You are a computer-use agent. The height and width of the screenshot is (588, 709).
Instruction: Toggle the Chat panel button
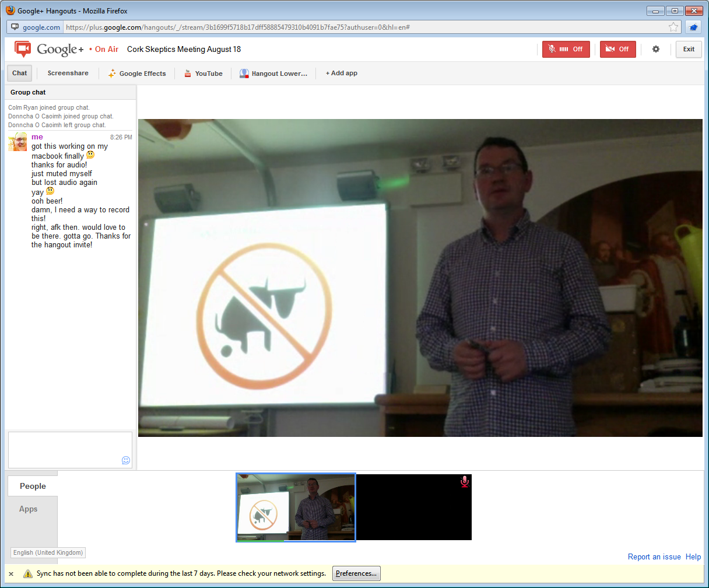[x=20, y=73]
